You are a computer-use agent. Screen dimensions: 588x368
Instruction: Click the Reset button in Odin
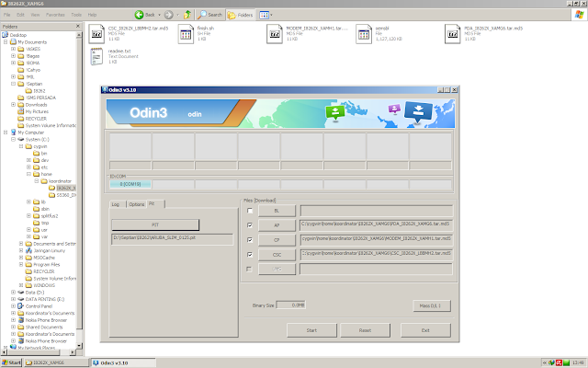(x=365, y=330)
